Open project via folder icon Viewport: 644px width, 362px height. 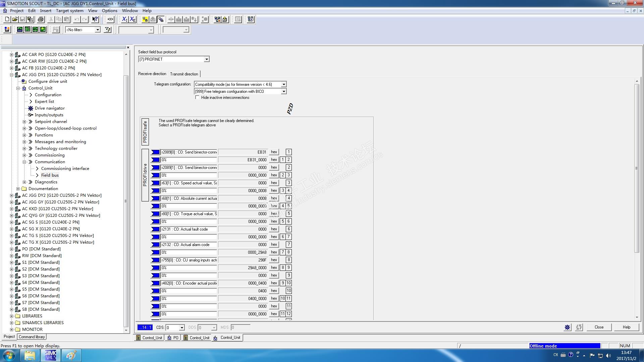(15, 19)
